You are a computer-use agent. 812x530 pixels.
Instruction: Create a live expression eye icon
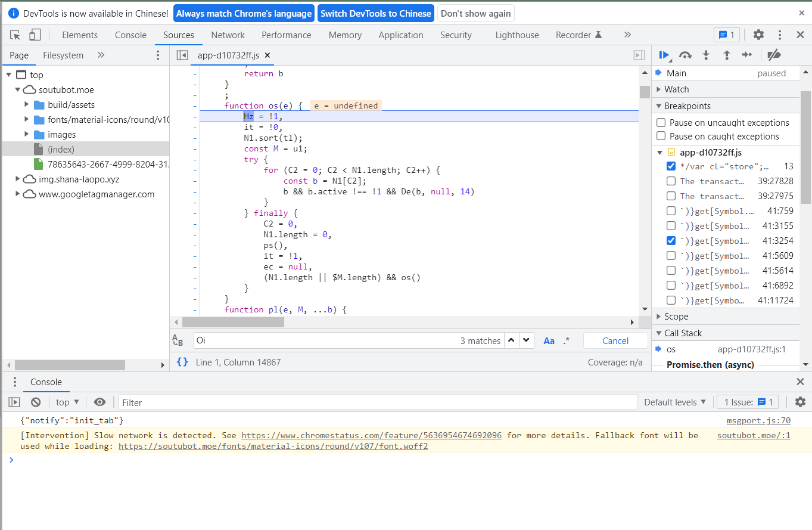click(x=99, y=402)
